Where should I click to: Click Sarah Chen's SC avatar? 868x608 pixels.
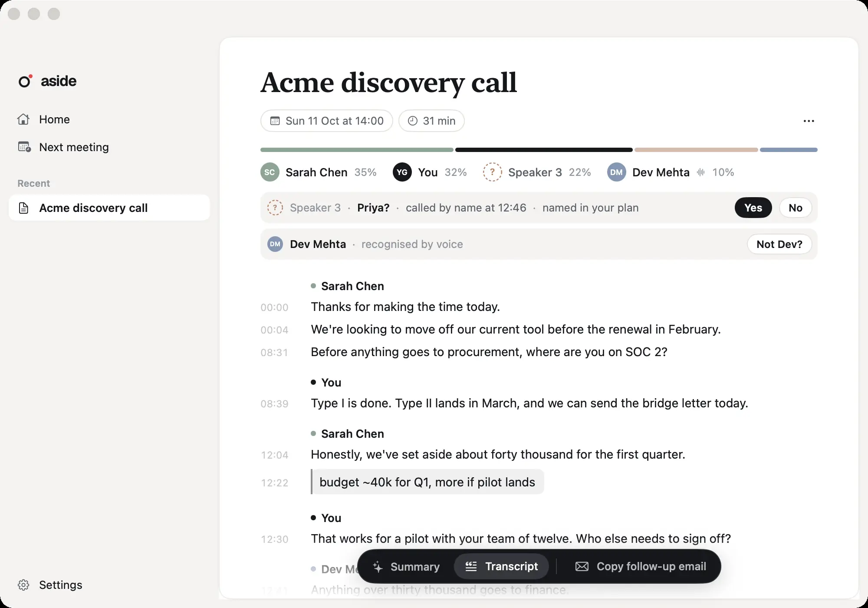coord(270,172)
